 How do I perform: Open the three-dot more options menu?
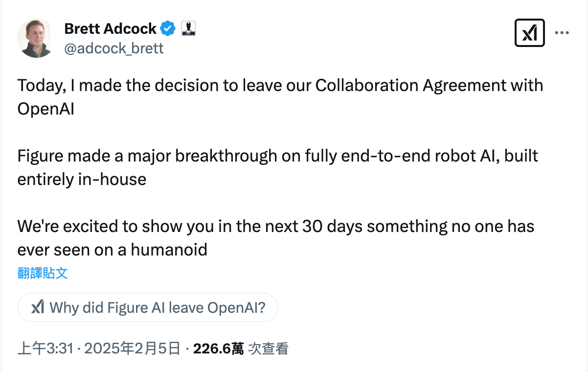pos(562,33)
